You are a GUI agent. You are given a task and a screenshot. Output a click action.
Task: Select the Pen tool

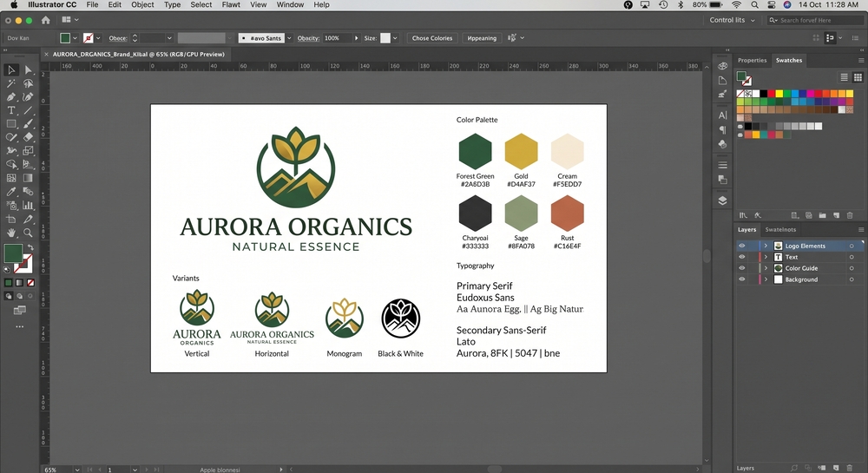coord(11,97)
